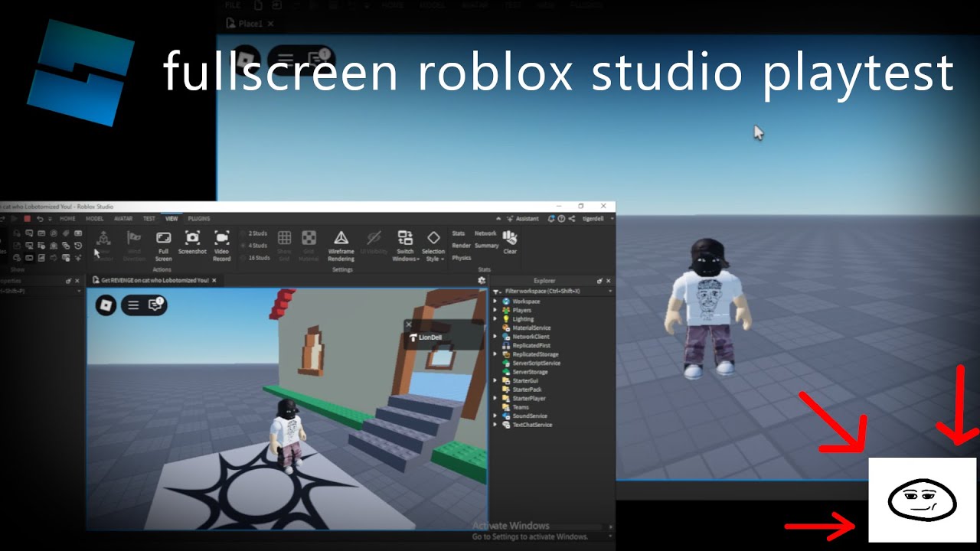Choose the 2 Studs grid option
Screen dimensions: 980x551
coord(254,233)
